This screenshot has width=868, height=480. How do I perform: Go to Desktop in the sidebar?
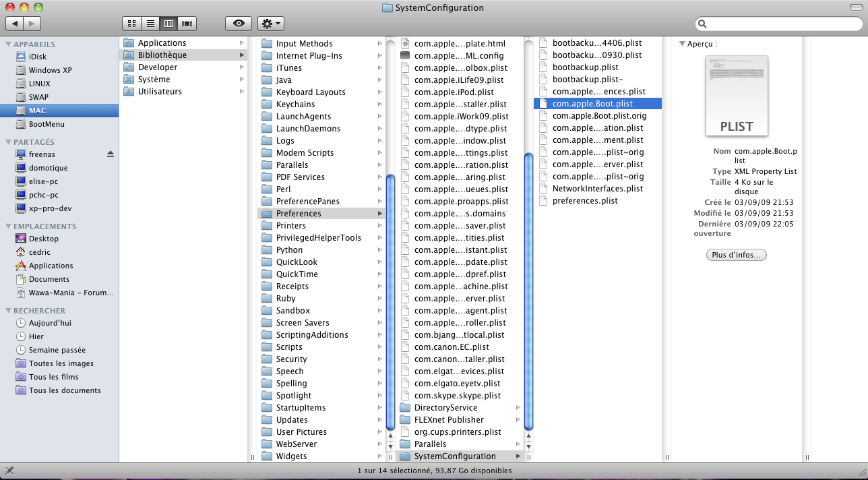(x=43, y=239)
